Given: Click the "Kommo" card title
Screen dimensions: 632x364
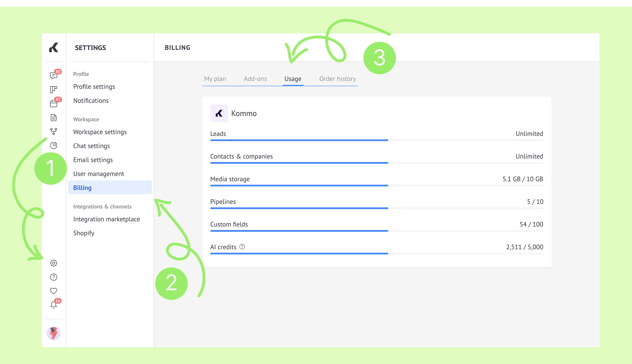Looking at the screenshot, I should coord(244,113).
